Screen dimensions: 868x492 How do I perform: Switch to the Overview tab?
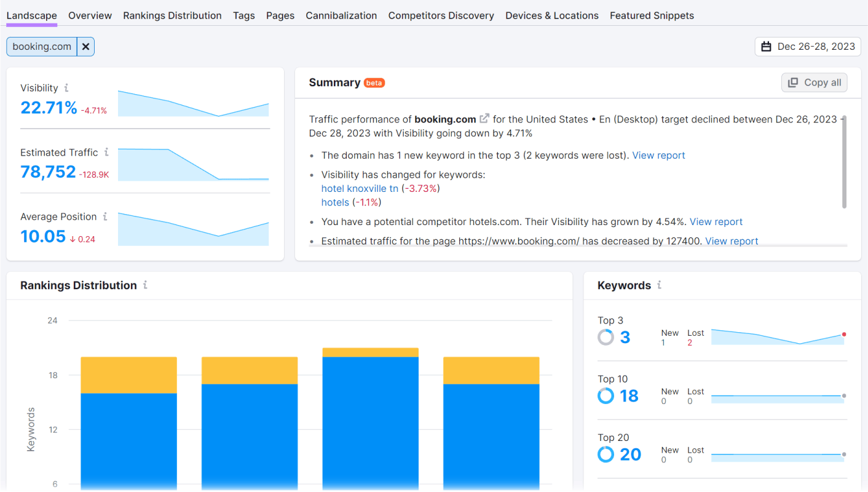click(90, 15)
